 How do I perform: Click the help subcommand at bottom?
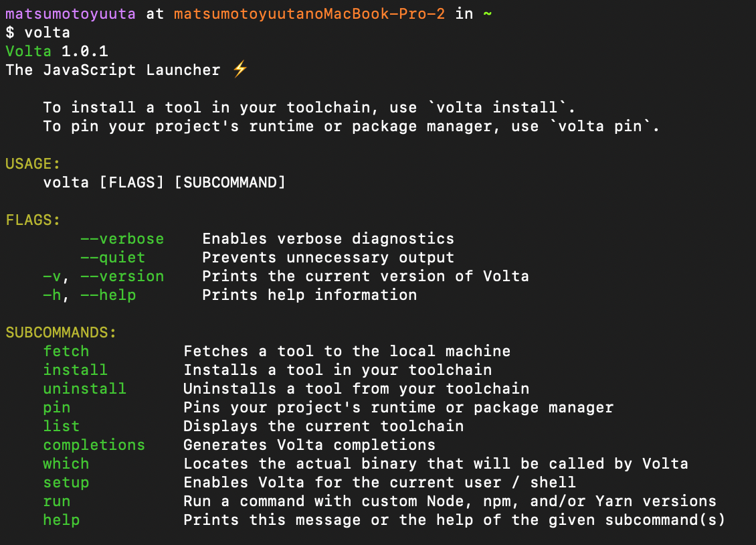[x=62, y=520]
